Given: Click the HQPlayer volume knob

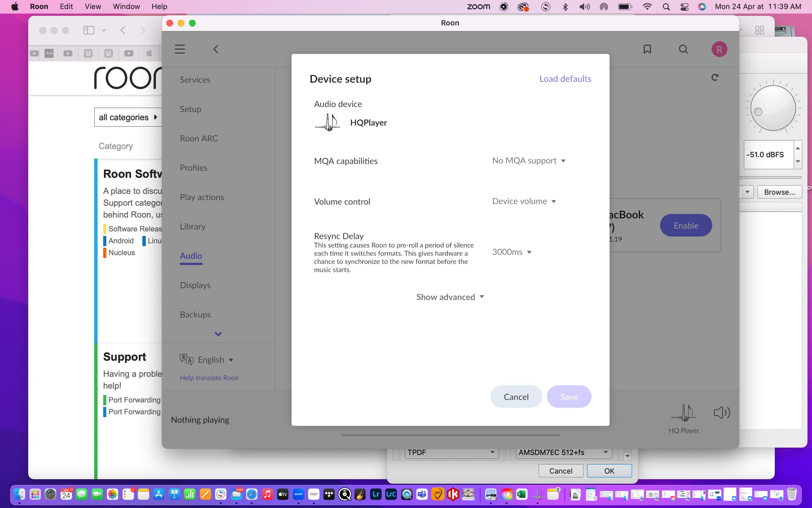Looking at the screenshot, I should tap(773, 108).
